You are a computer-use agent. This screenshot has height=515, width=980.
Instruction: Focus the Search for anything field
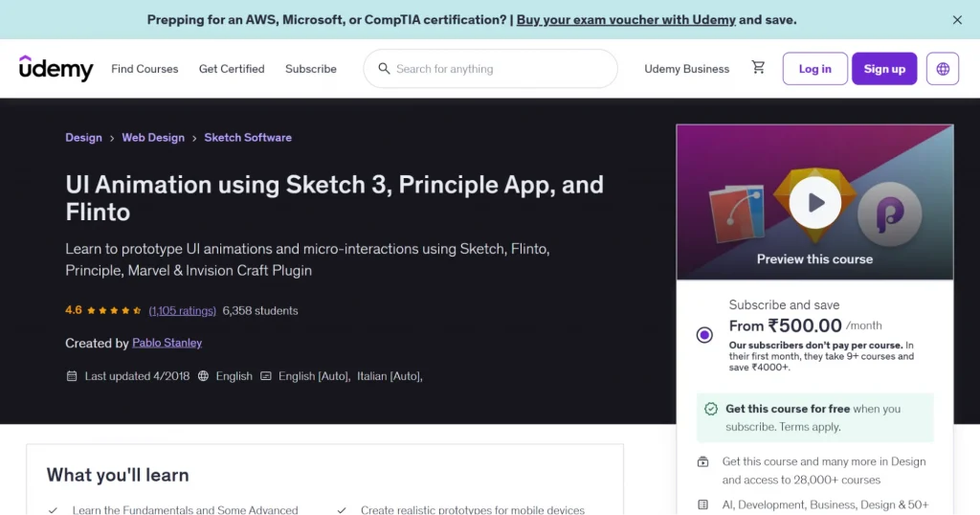tap(491, 69)
